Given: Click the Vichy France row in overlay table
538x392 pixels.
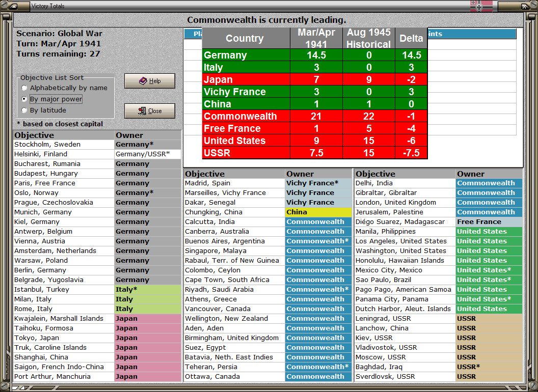Looking at the screenshot, I should pyautogui.click(x=315, y=92).
